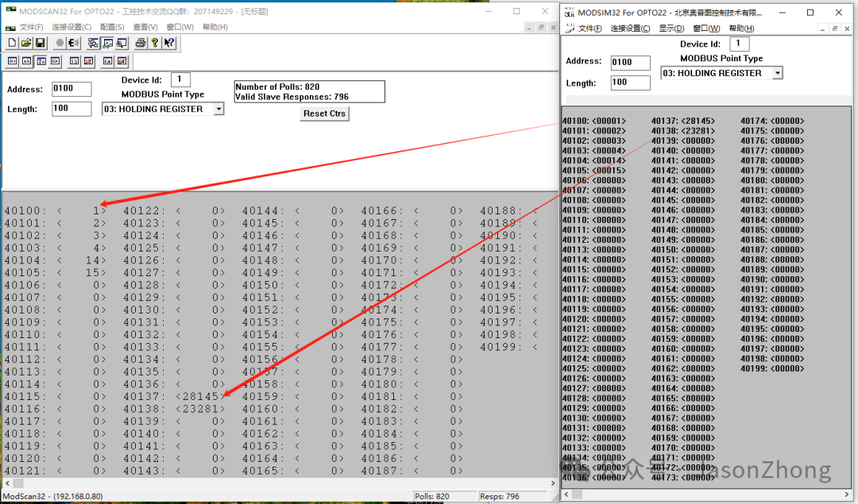The width and height of the screenshot is (858, 504).
Task: Select the show data display icon
Action: tap(107, 43)
